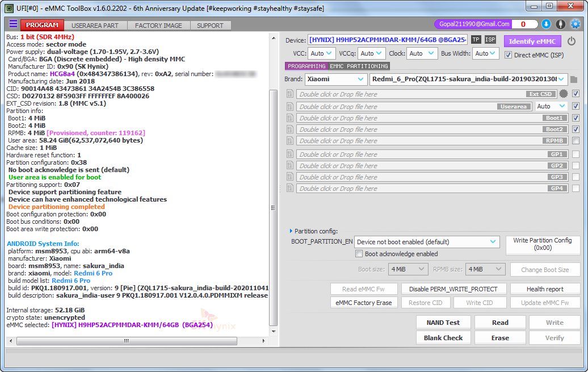Switch to the USERAREA PART tab

coord(95,26)
